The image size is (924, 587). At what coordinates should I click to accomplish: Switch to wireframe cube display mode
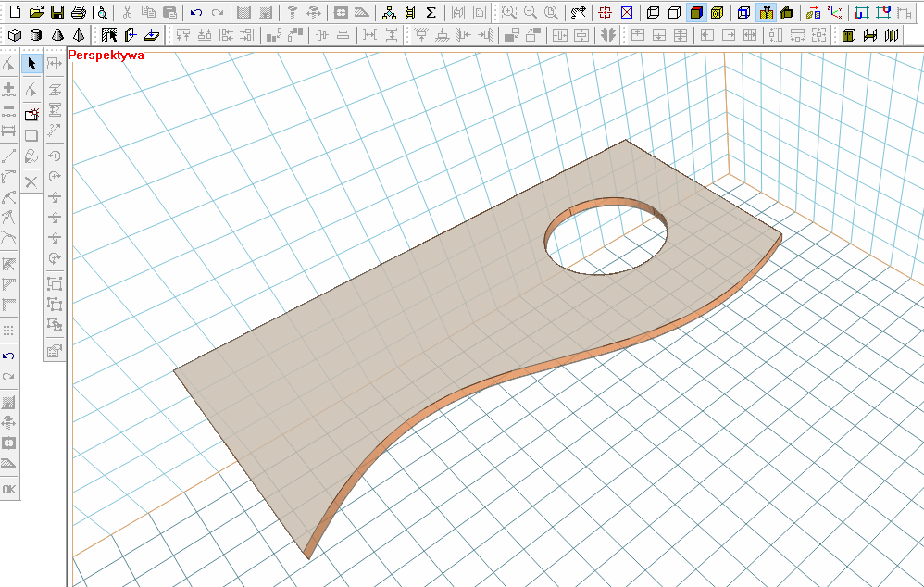[653, 12]
